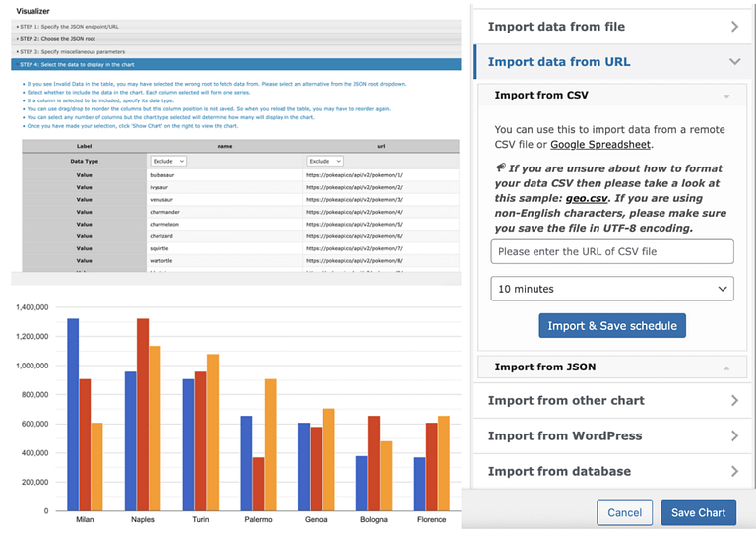Click the Import from JSON expand triangle
The image size is (756, 534).
point(726,367)
